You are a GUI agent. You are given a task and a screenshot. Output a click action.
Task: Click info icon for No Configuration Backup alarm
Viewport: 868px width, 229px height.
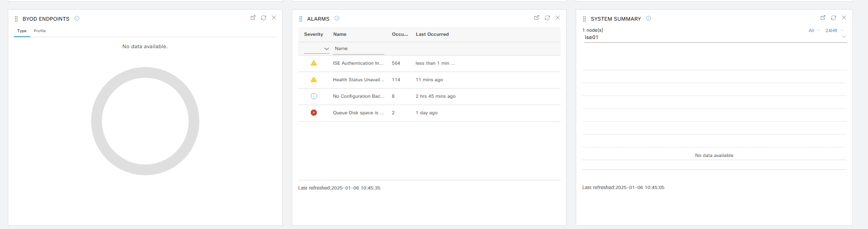click(314, 96)
